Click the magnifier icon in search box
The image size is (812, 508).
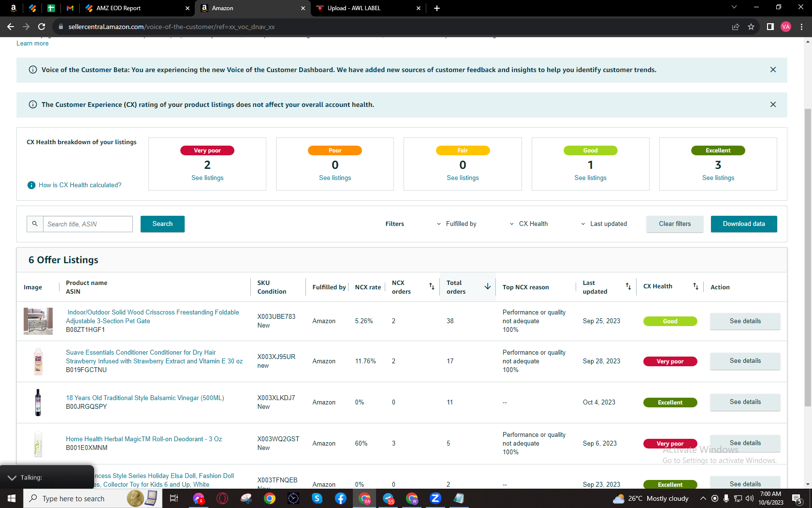pos(35,224)
